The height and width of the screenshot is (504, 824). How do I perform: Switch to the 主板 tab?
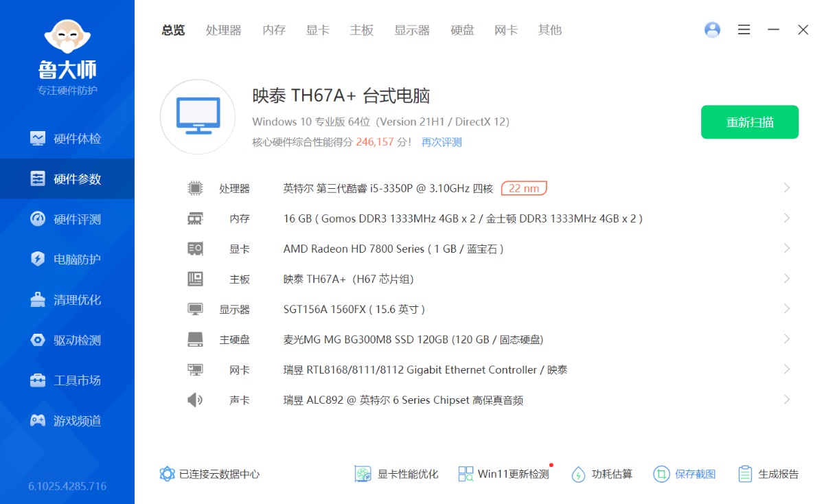[362, 30]
